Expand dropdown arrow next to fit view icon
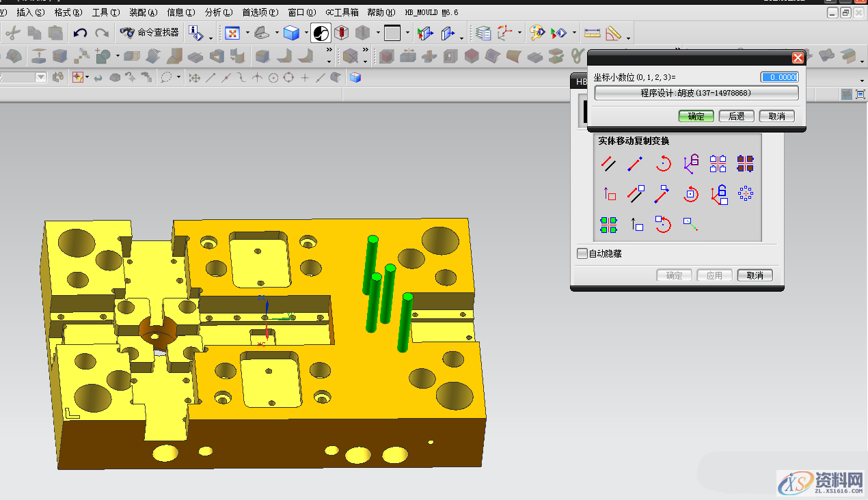868x500 pixels. pos(247,33)
